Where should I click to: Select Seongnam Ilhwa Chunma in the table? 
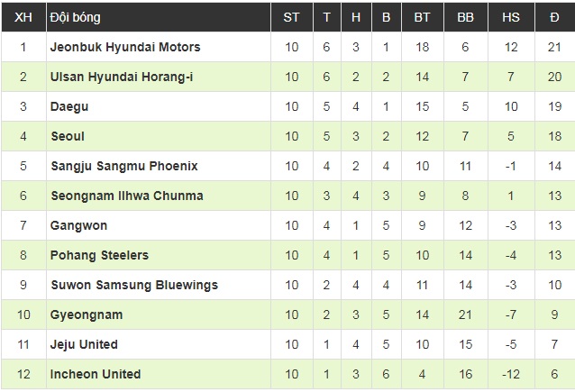click(126, 196)
